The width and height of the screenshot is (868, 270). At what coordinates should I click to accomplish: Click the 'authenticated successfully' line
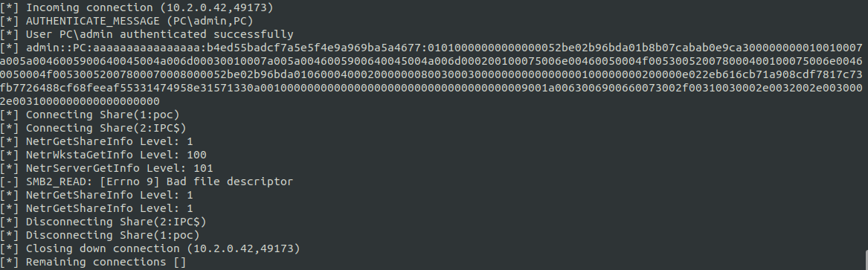click(x=147, y=34)
